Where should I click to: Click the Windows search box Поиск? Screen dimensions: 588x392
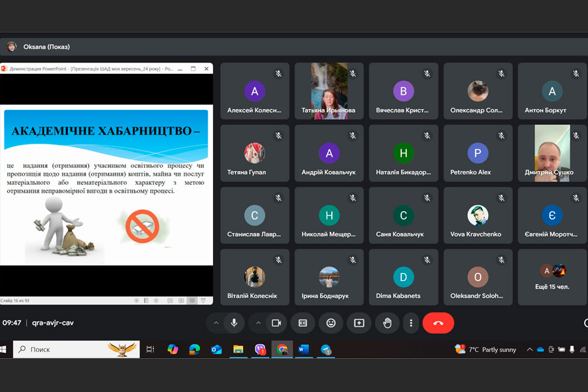coord(76,350)
